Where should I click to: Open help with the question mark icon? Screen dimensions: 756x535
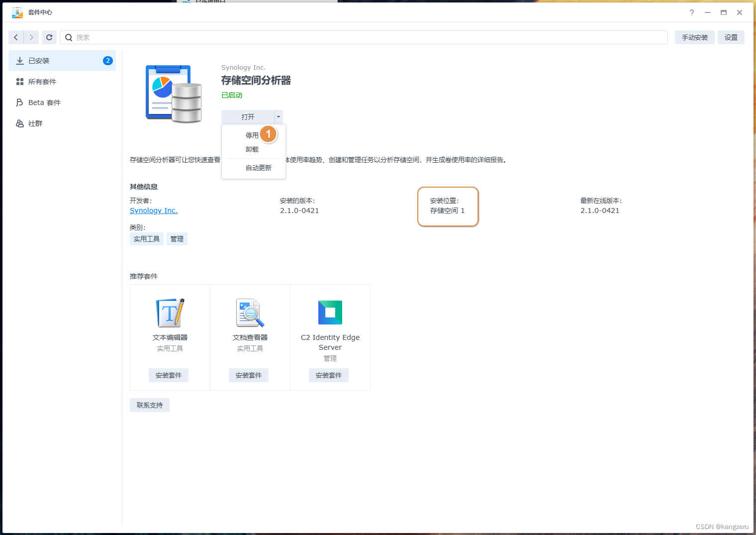click(691, 12)
